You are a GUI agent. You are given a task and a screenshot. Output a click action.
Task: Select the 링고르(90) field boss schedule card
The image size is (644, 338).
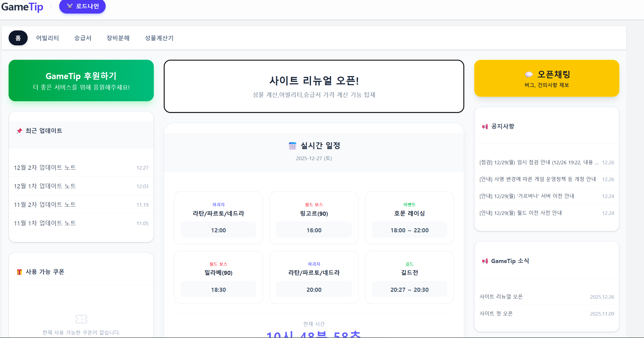pos(314,218)
